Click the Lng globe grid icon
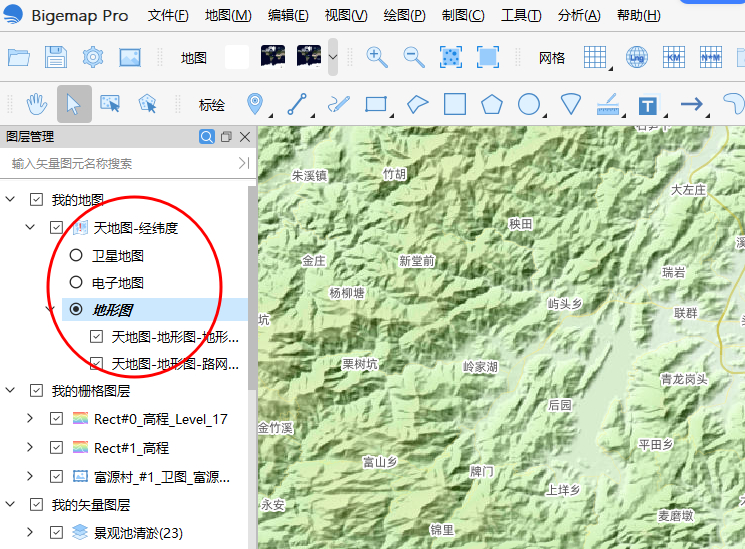This screenshot has width=745, height=549. 637,58
